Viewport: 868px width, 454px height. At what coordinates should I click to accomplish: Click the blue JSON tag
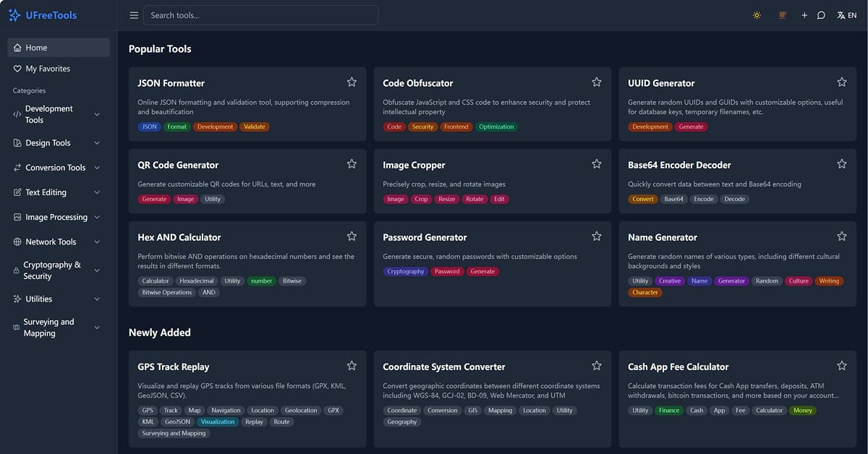tap(149, 127)
